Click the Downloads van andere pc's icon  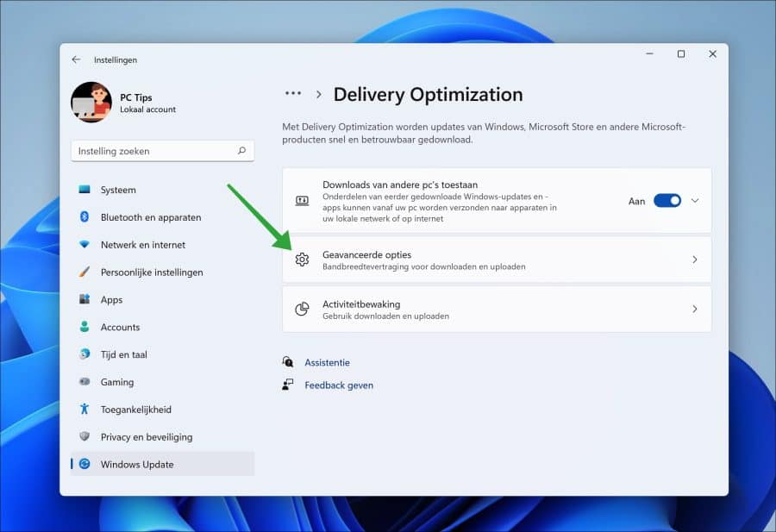pyautogui.click(x=302, y=200)
